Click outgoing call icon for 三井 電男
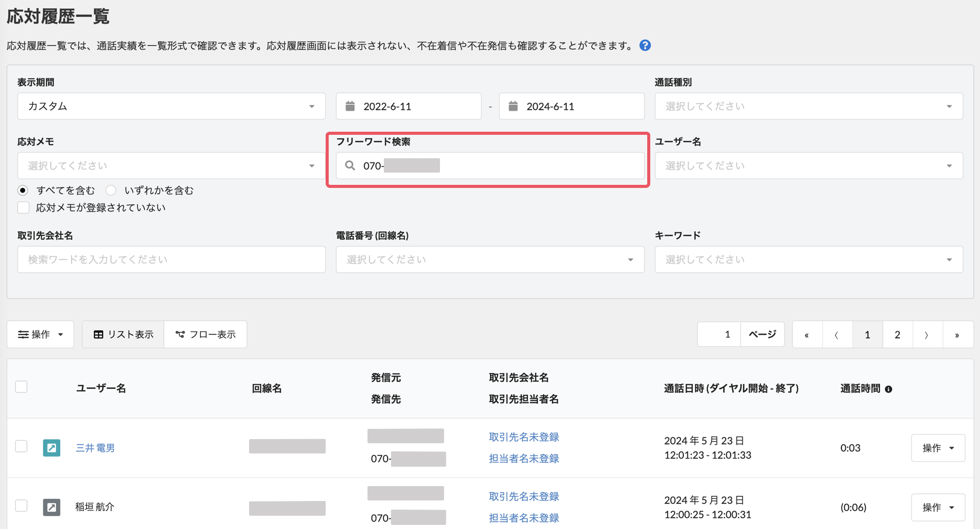The height and width of the screenshot is (529, 980). pos(52,448)
